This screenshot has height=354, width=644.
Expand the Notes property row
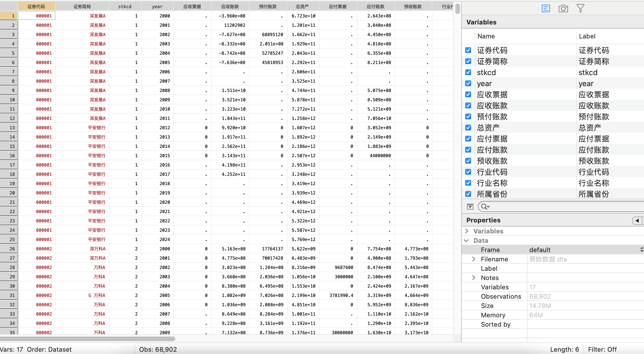click(474, 278)
